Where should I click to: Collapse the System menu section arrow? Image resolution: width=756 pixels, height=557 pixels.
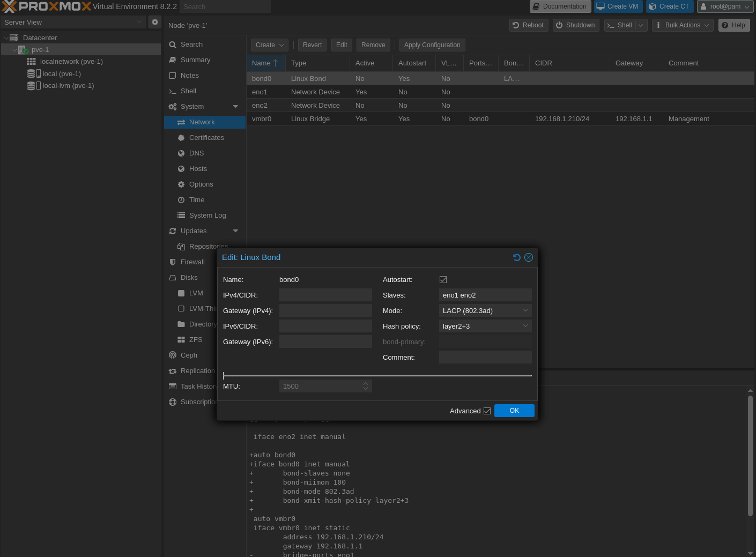coord(235,107)
